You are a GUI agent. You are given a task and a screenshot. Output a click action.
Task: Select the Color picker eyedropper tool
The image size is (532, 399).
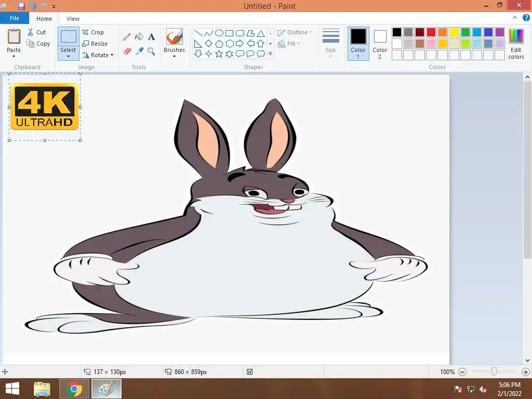[x=139, y=51]
